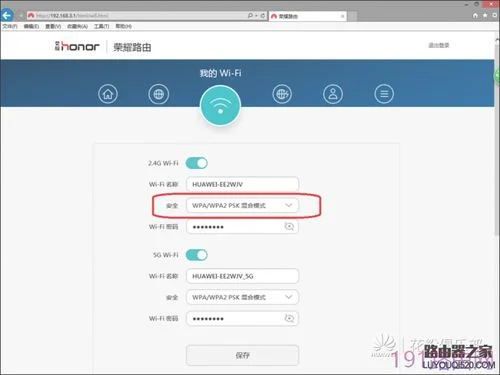The image size is (500, 375).
Task: Open the 帮助(H) menu
Action: (x=124, y=26)
